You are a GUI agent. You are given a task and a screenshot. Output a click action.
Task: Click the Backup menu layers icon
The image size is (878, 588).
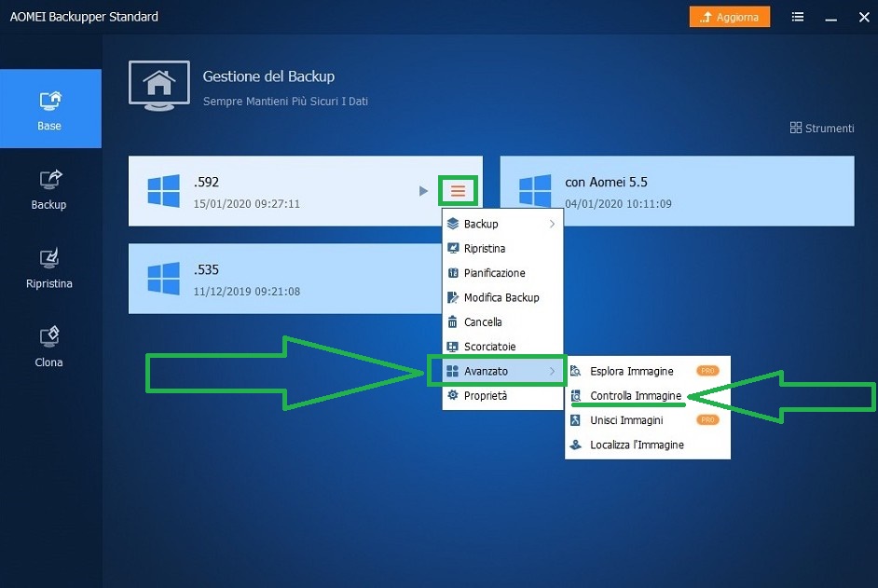point(453,224)
